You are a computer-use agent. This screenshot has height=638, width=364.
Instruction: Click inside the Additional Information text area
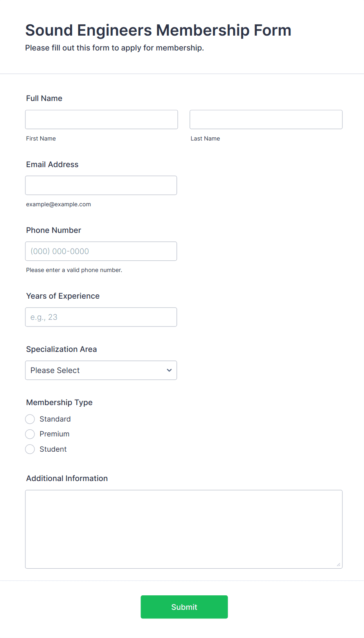click(184, 529)
